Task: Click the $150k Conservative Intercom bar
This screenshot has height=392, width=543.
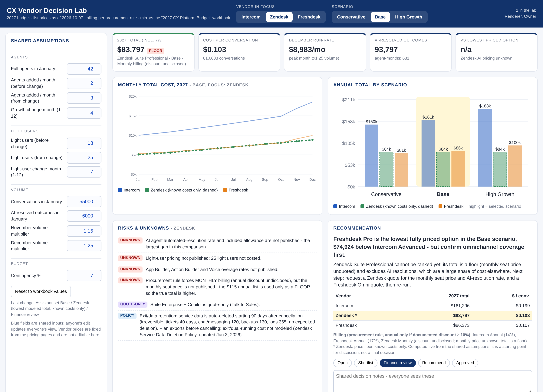Action: pyautogui.click(x=371, y=155)
